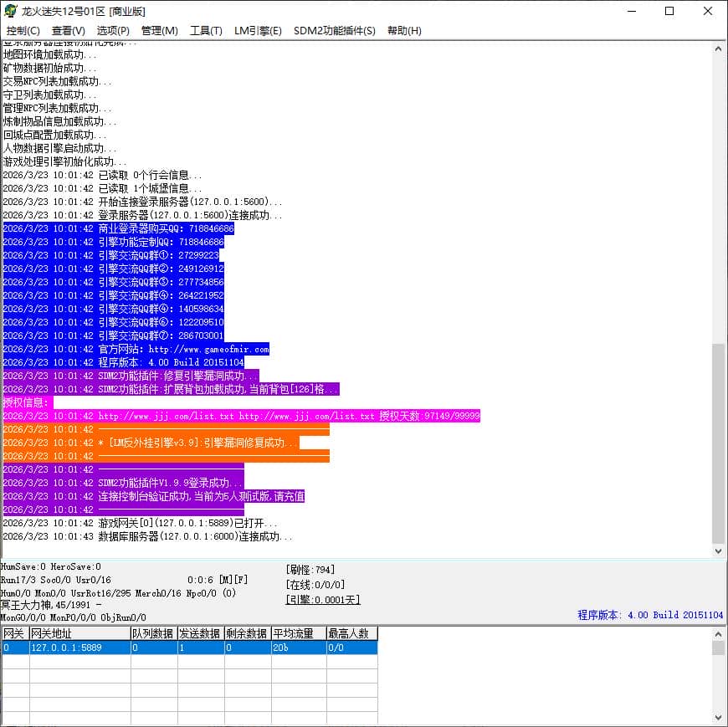Click the 数据库服务器 连接成功 log line
This screenshot has width=728, height=727.
[x=147, y=536]
